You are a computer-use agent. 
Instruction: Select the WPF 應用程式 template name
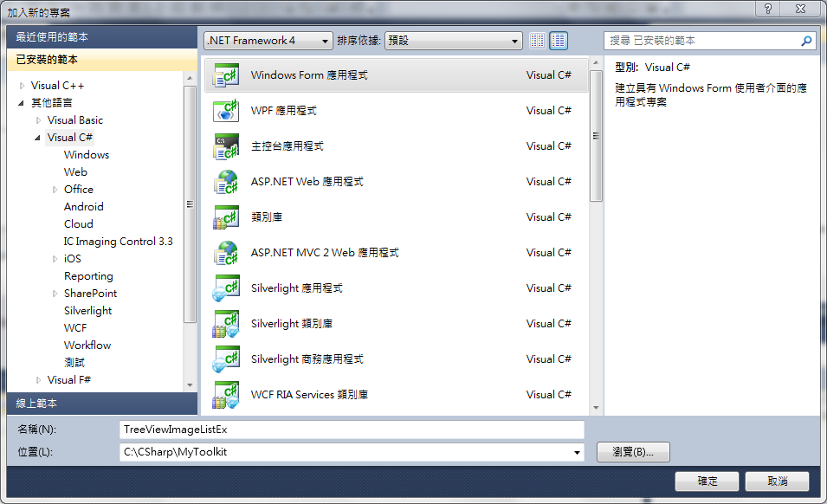click(x=284, y=111)
